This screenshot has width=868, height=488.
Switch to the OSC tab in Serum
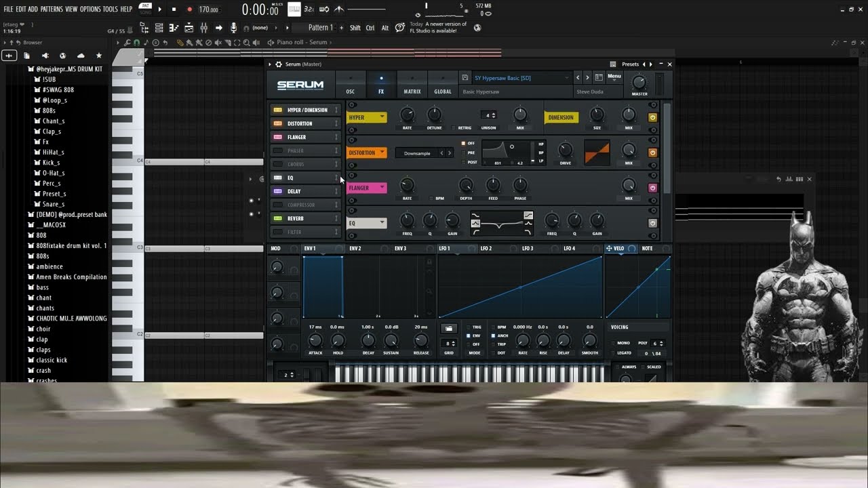pos(350,84)
